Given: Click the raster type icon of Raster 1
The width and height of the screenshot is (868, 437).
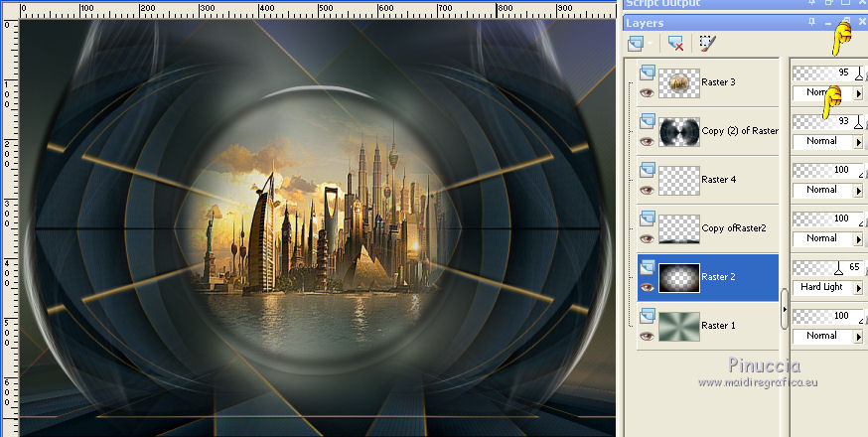Looking at the screenshot, I should click(648, 316).
